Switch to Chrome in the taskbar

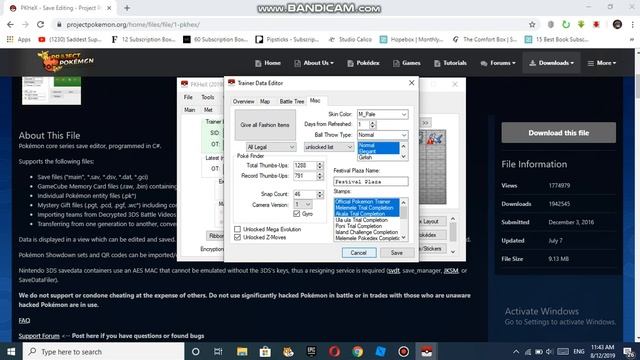tap(358, 351)
